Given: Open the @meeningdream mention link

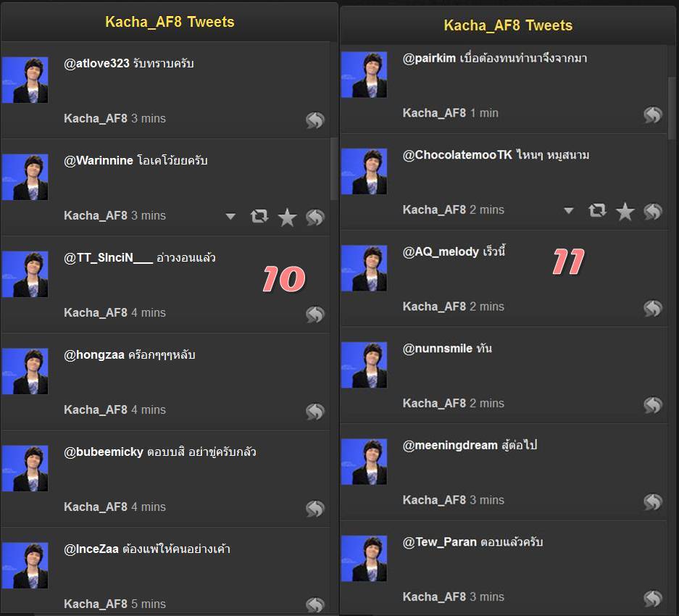Looking at the screenshot, I should [x=450, y=445].
